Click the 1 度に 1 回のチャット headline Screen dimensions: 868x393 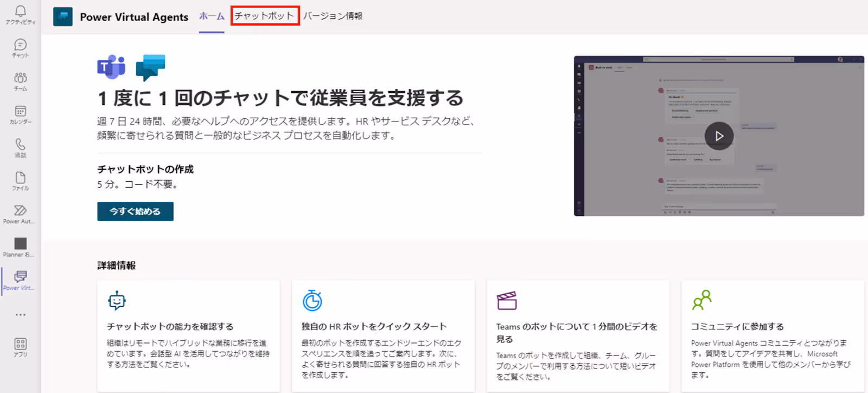[280, 98]
